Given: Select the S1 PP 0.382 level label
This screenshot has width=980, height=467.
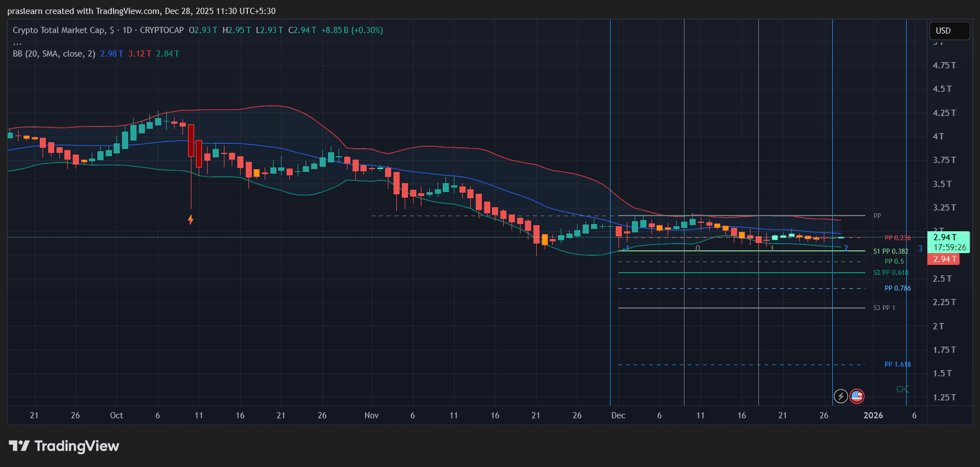Looking at the screenshot, I should tap(890, 251).
